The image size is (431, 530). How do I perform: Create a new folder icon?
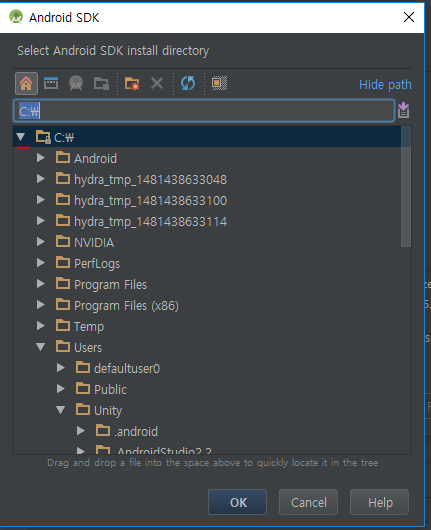coord(132,83)
